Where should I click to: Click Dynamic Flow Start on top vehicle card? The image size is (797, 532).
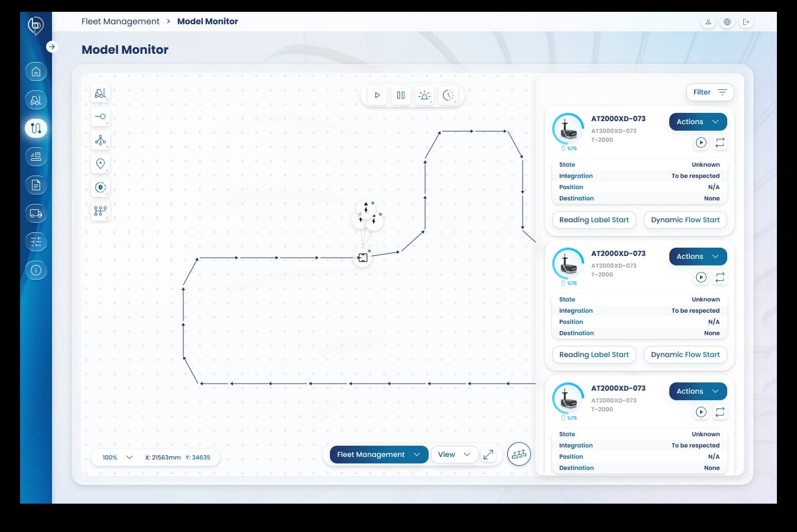[685, 220]
